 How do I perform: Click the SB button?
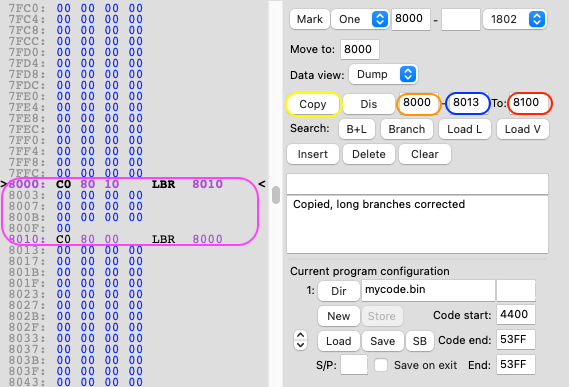pos(419,341)
